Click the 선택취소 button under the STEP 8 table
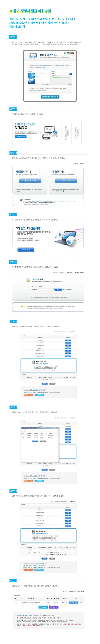 click(x=52, y=559)
